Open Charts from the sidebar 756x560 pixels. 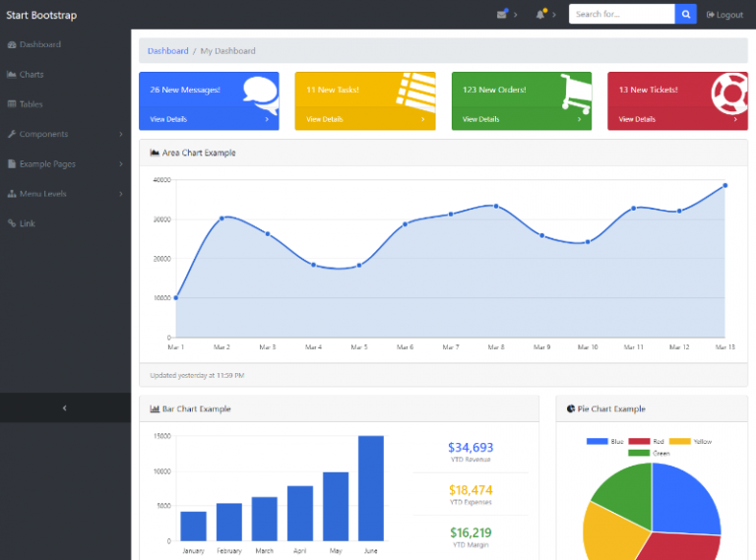tap(31, 75)
